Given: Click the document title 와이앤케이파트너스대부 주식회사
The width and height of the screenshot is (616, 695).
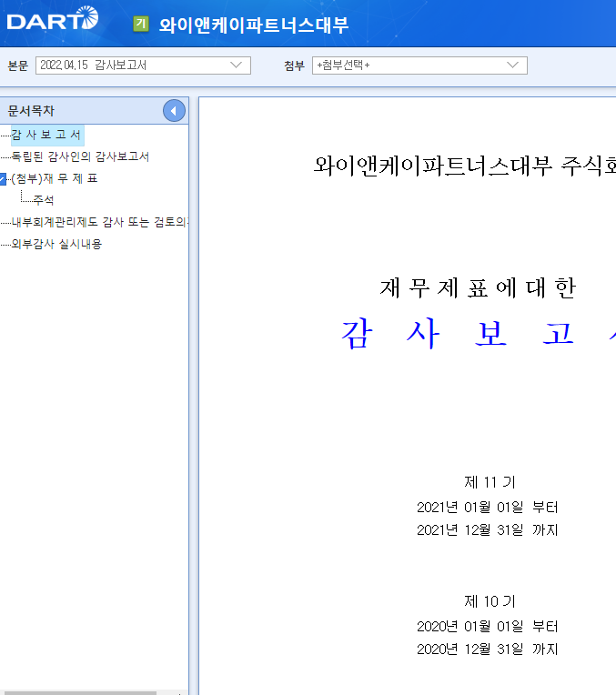Looking at the screenshot, I should pos(464,166).
